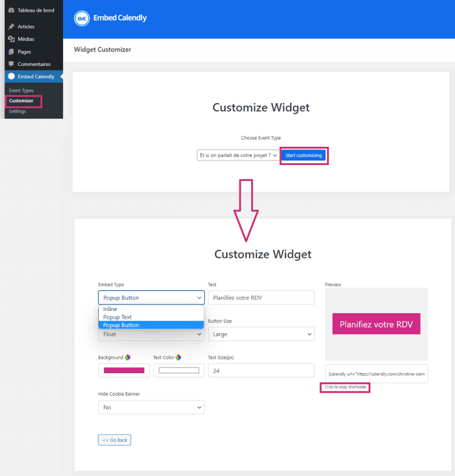Click the calendly shortcode field
The width and height of the screenshot is (455, 476).
click(377, 374)
